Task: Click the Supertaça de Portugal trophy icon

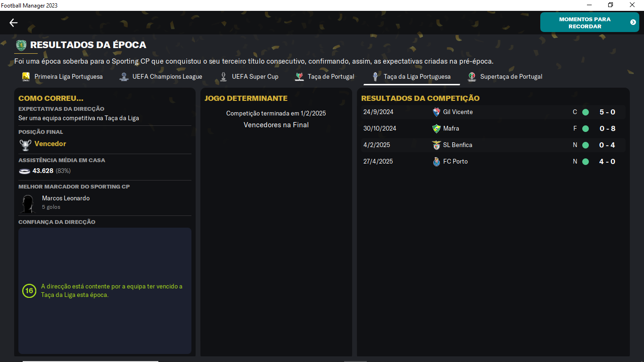Action: point(472,77)
